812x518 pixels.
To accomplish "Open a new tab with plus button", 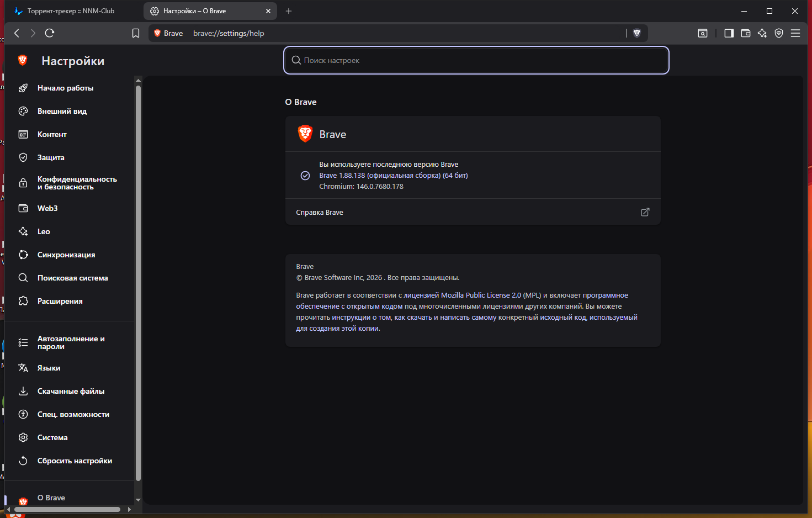I will [x=289, y=11].
